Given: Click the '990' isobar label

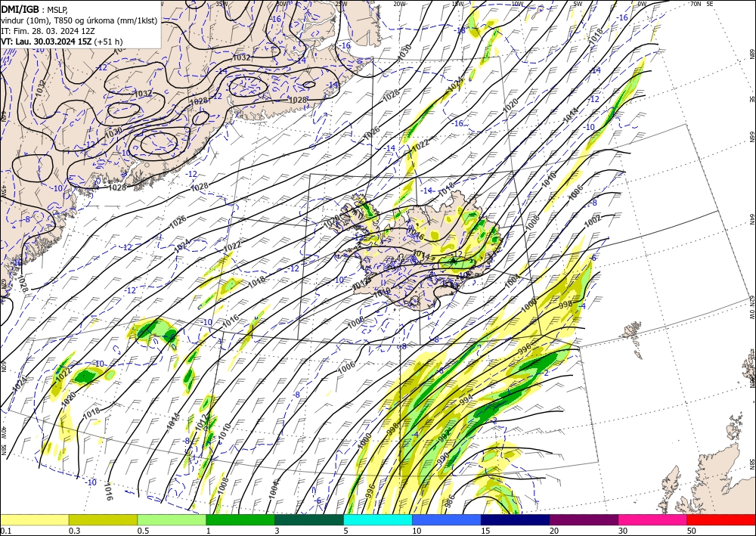Looking at the screenshot, I should coord(443,457).
